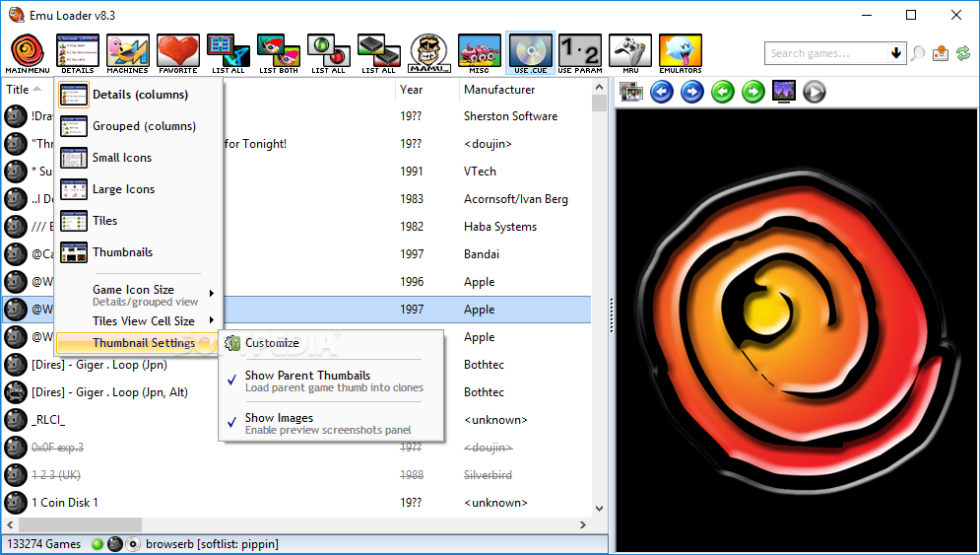Click the favorites box icon beside search
This screenshot has width=980, height=555.
pyautogui.click(x=941, y=54)
